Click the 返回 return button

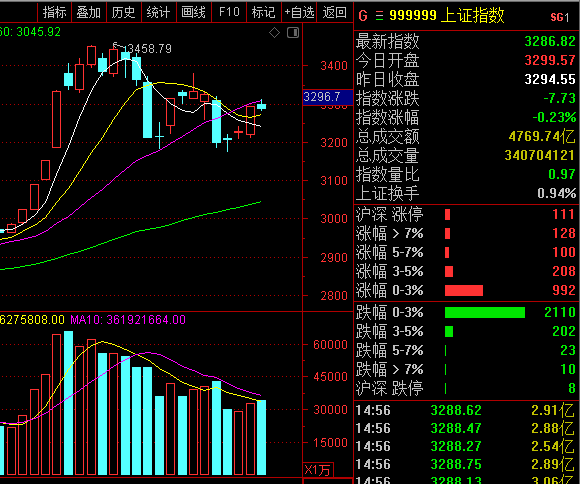pos(334,12)
